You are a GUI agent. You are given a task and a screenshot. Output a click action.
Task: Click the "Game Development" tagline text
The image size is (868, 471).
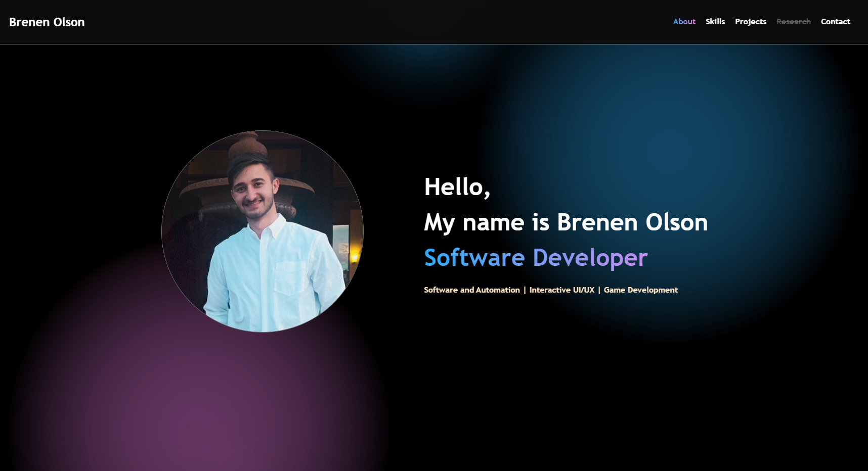click(x=641, y=290)
